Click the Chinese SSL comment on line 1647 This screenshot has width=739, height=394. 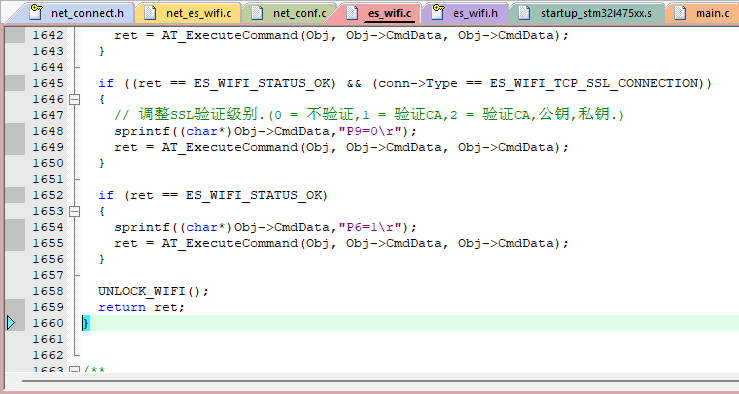369,115
